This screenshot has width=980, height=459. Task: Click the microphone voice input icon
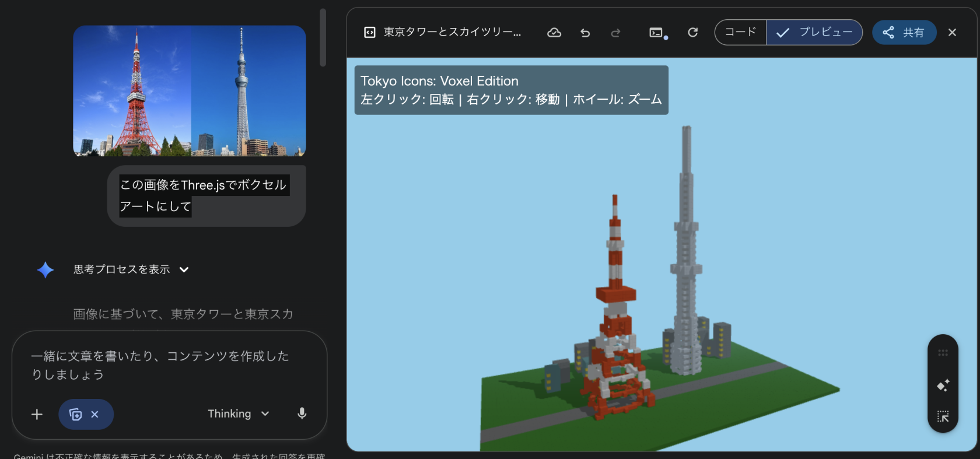(302, 414)
